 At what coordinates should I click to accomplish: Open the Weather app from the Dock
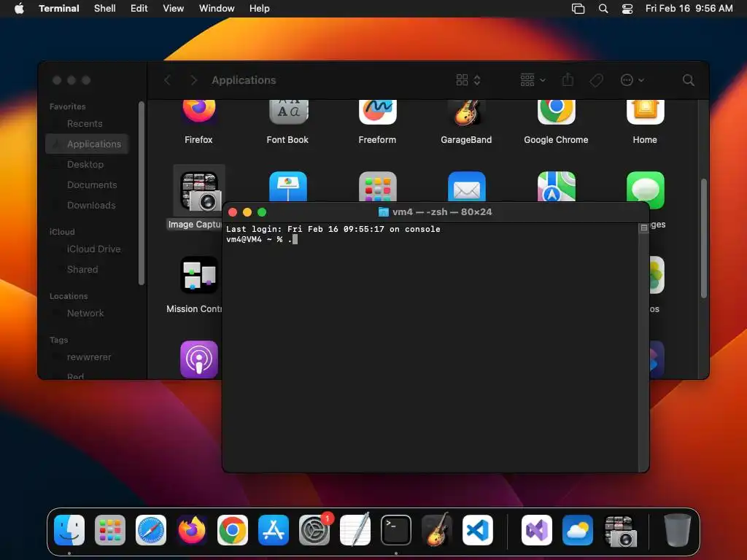(578, 530)
